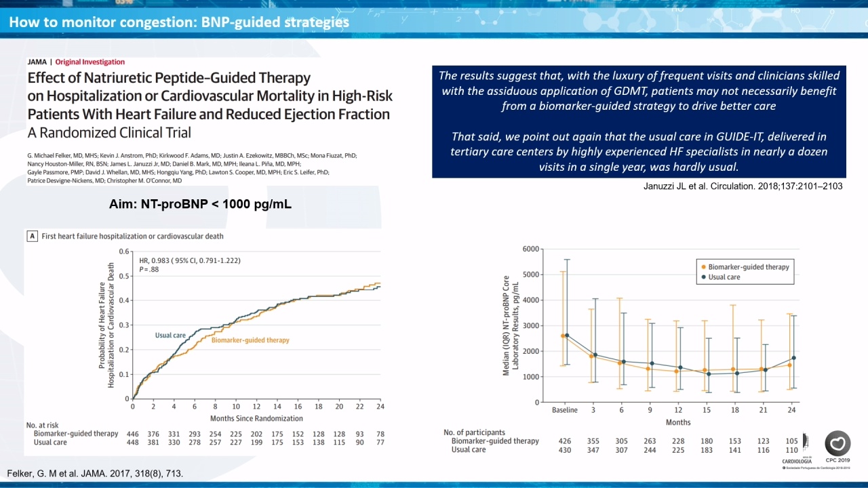
Task: Click the orange 'Biomarker-guided therapy' curve label
Action: click(250, 340)
